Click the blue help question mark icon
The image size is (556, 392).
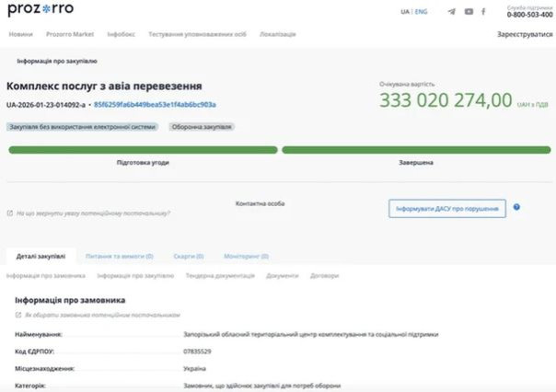coord(516,207)
